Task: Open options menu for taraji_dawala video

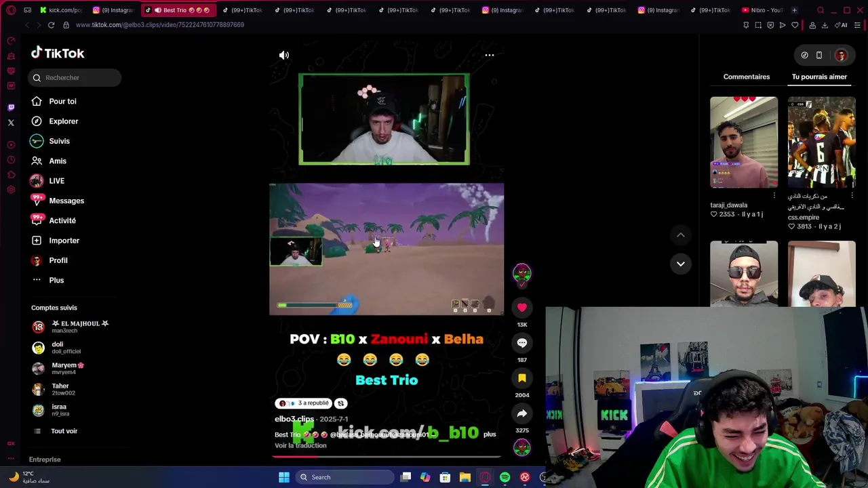Action: (774, 195)
